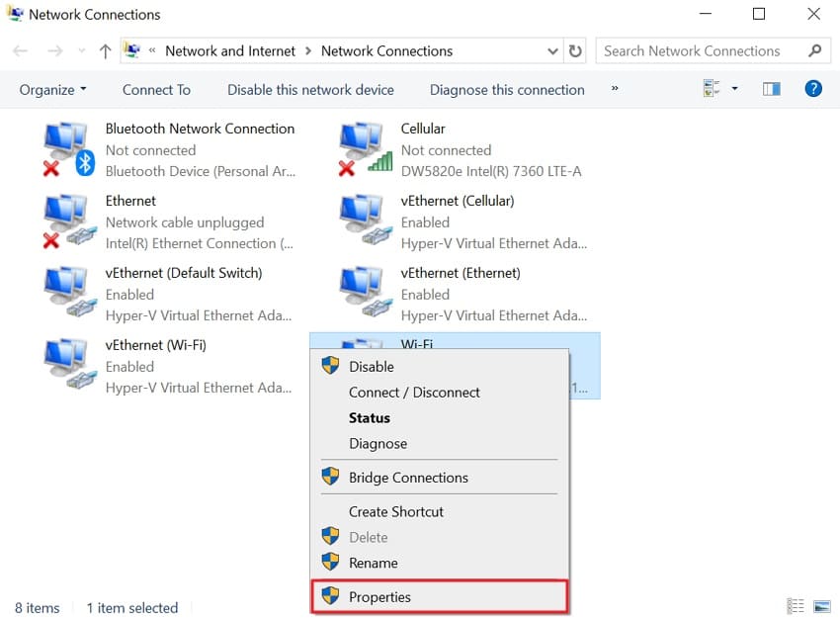Screen dimensions: 840x619
Task: Switch to large icons view in status bar
Action: 822,606
